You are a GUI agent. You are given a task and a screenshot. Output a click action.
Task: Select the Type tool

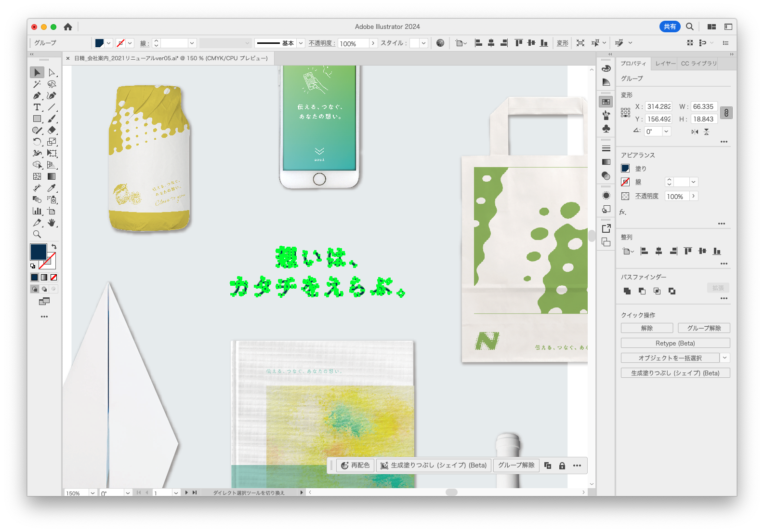[37, 107]
